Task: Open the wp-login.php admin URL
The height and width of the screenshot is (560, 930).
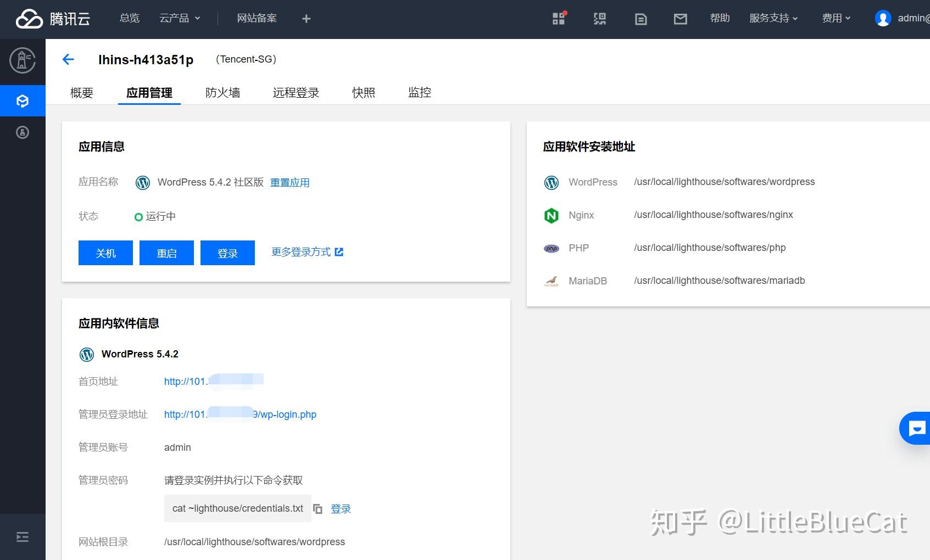Action: (240, 415)
